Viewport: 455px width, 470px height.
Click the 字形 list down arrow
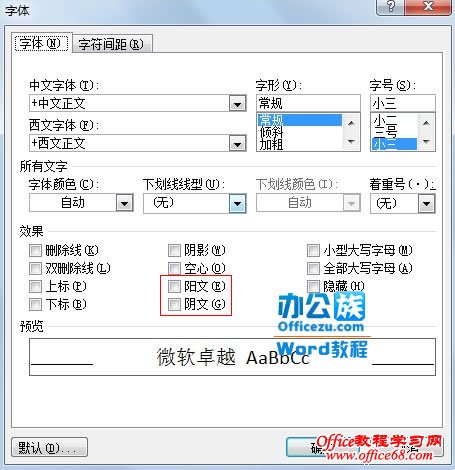click(x=351, y=142)
